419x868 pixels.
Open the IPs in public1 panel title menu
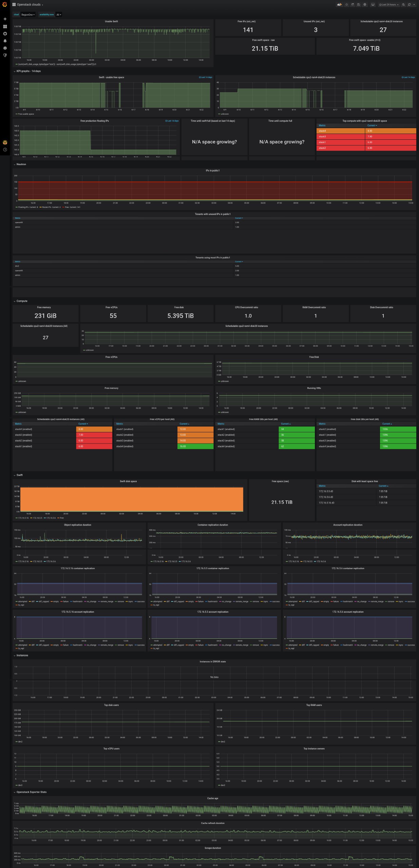213,171
